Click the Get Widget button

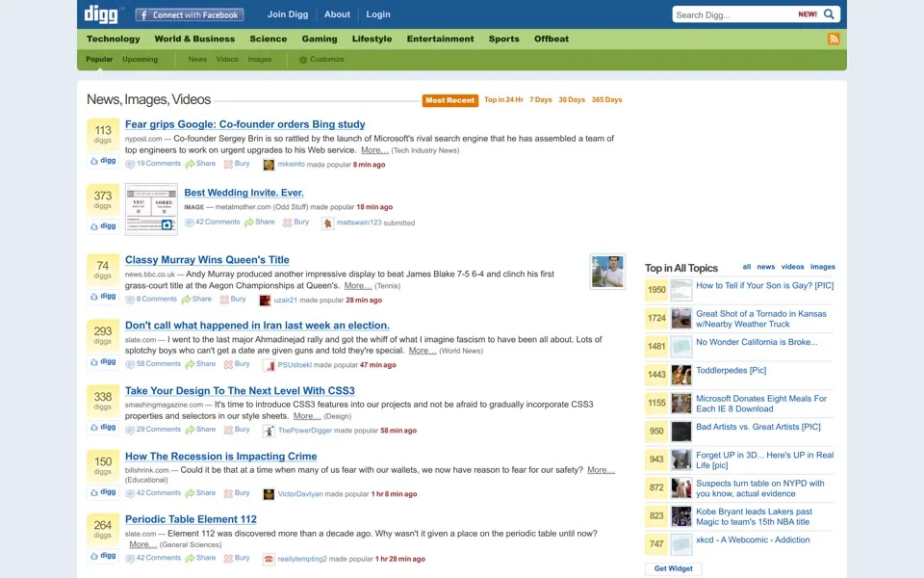(x=674, y=568)
